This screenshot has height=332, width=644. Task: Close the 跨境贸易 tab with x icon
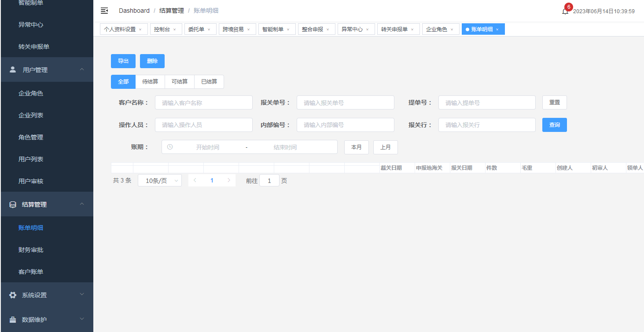(x=248, y=29)
